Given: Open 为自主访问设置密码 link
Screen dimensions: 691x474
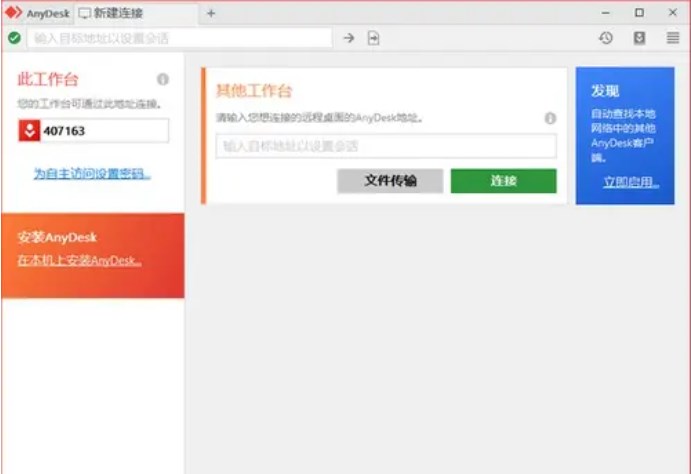Looking at the screenshot, I should 92,174.
